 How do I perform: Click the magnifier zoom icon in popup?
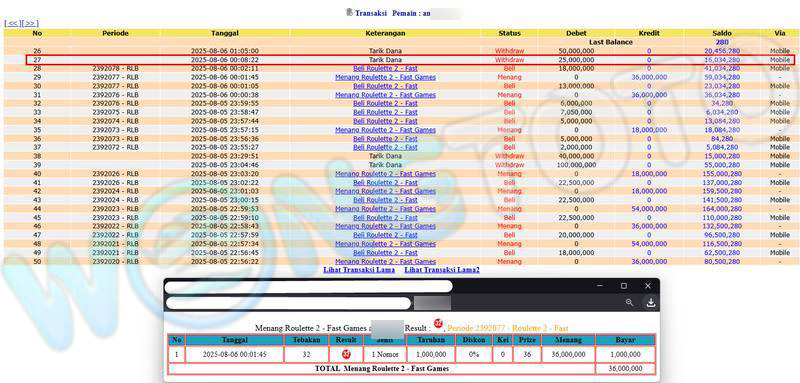coord(630,302)
